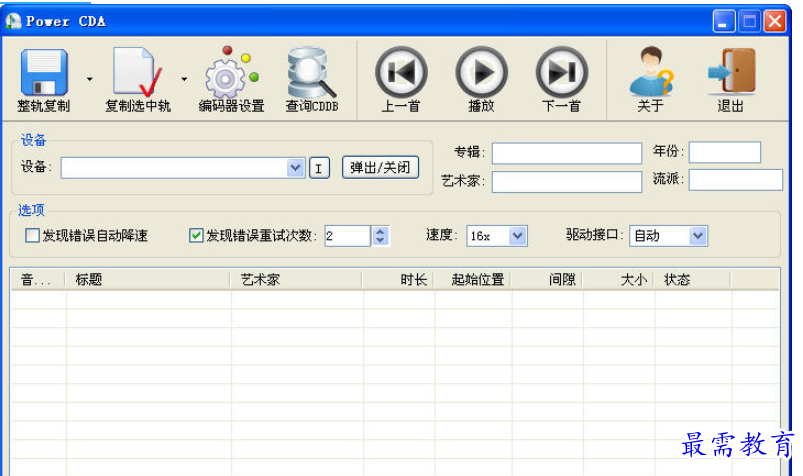Sort by the 音... column header

(x=38, y=280)
